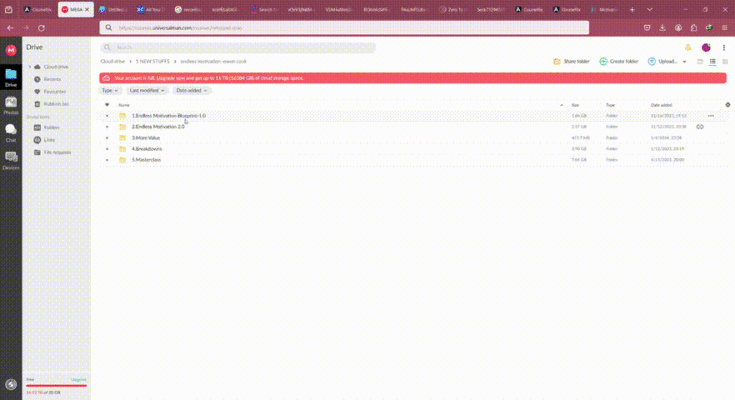Select Rubbish bin in sidebar
The width and height of the screenshot is (735, 400).
55,103
